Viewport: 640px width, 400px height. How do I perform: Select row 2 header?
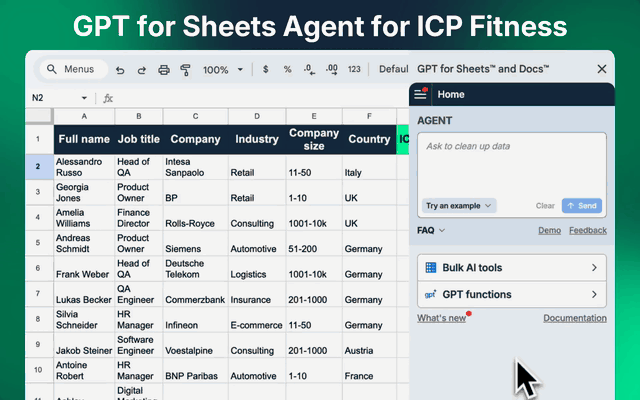coord(39,167)
